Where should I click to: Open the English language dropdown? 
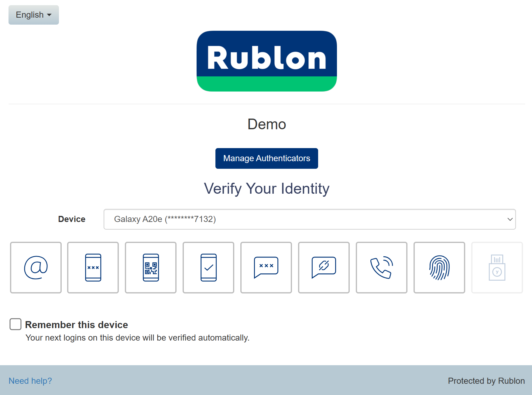pyautogui.click(x=34, y=15)
